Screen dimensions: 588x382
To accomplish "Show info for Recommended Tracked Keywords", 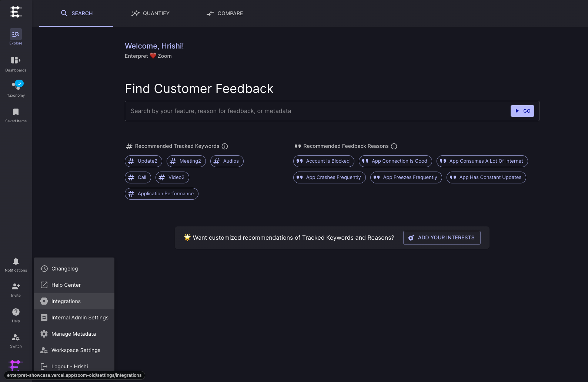I will click(x=225, y=146).
